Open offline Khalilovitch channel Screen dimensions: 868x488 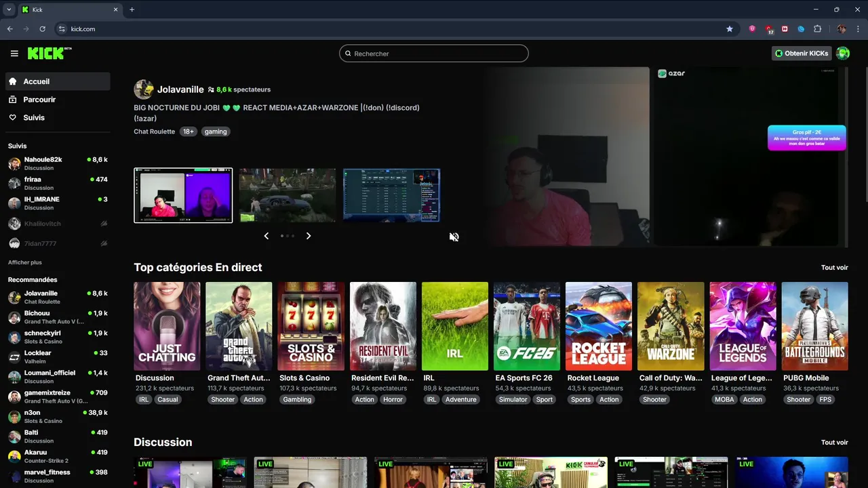pos(58,223)
